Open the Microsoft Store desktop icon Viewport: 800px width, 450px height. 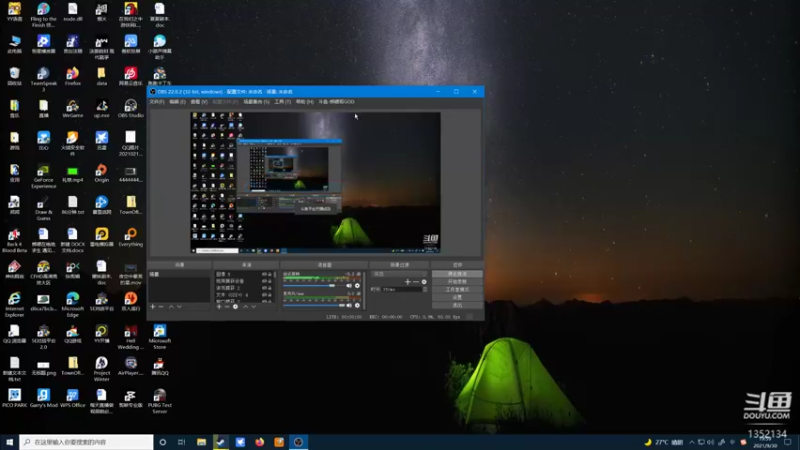click(160, 337)
